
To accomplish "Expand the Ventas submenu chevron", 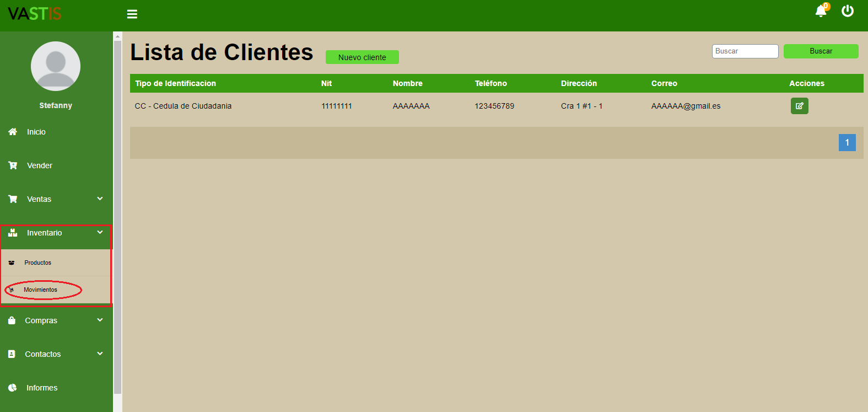I will click(100, 199).
